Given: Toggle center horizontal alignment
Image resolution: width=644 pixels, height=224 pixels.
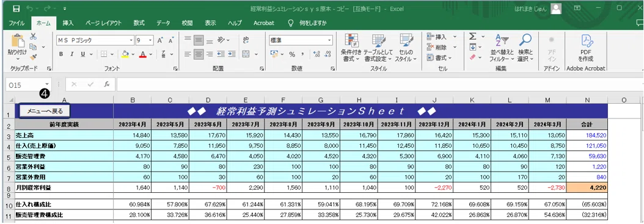Looking at the screenshot, I should pyautogui.click(x=199, y=54).
